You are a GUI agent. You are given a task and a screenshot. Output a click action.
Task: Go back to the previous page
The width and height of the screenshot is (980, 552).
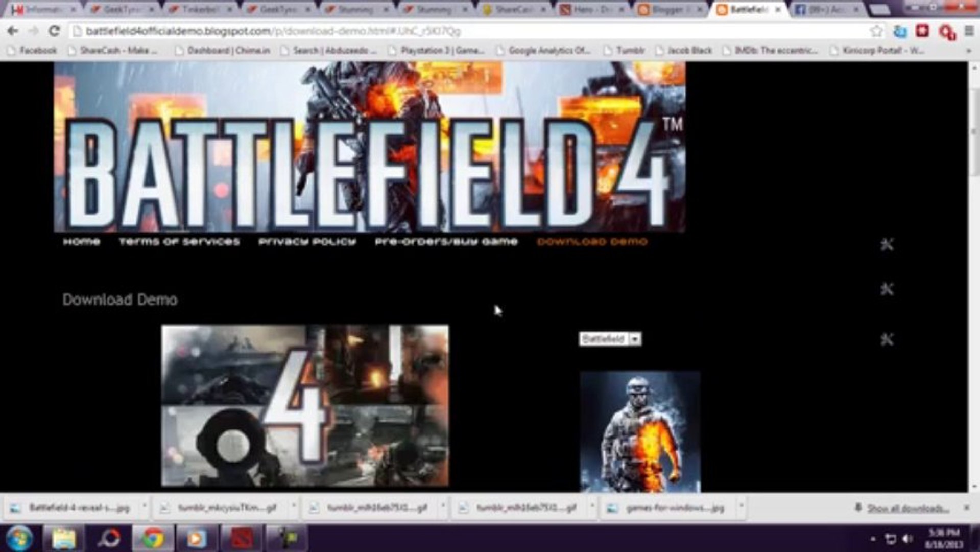13,31
